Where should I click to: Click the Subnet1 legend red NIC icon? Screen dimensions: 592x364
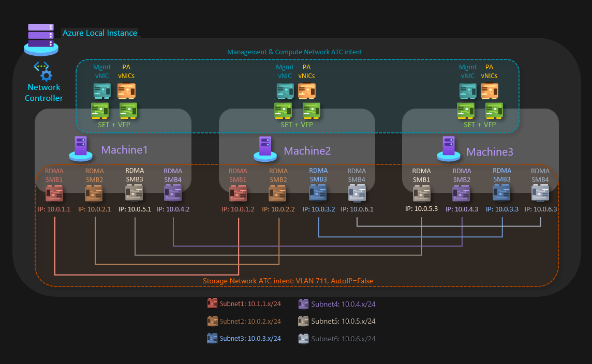click(213, 304)
